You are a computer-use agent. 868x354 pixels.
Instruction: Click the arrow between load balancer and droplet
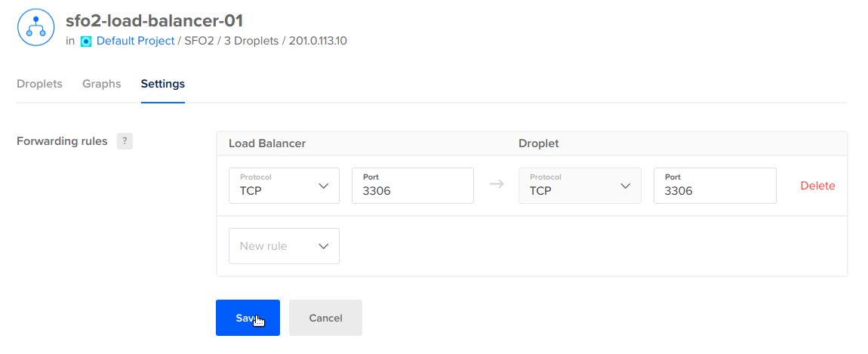tap(497, 184)
